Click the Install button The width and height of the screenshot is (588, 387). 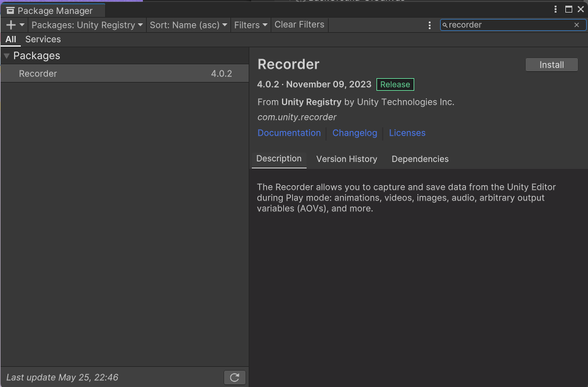pyautogui.click(x=551, y=65)
